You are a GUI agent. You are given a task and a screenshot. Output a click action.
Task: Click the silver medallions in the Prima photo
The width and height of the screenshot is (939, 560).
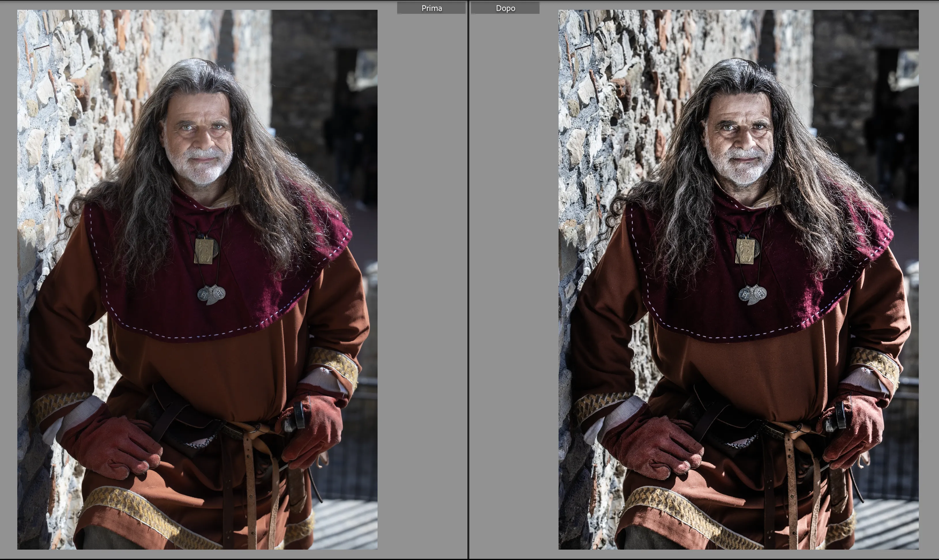pos(212,294)
